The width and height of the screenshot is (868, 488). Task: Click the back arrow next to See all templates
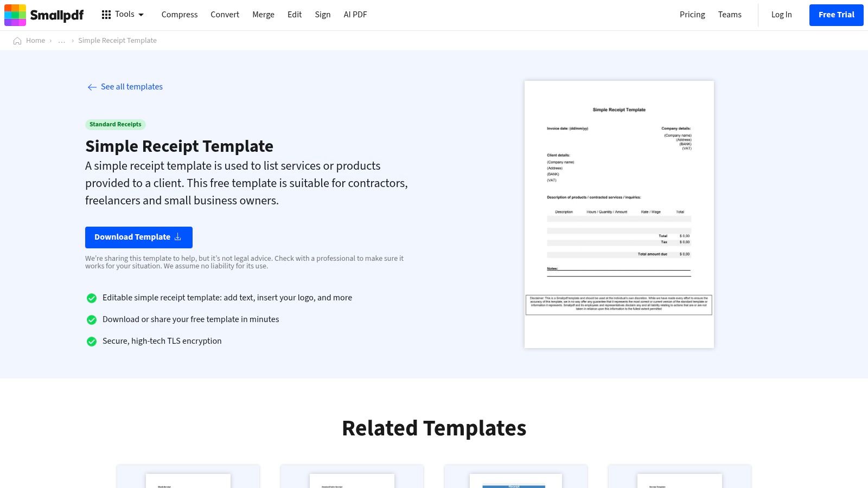coord(92,87)
